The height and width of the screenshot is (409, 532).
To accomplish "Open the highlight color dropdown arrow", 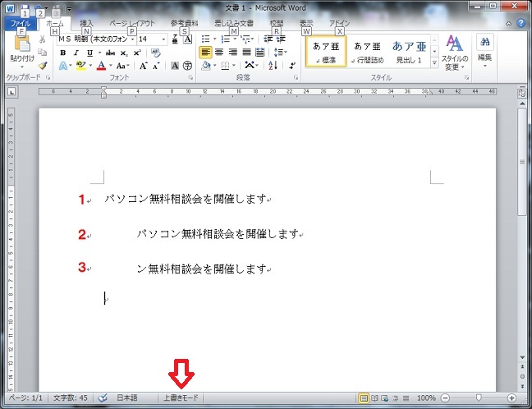I will pyautogui.click(x=90, y=66).
